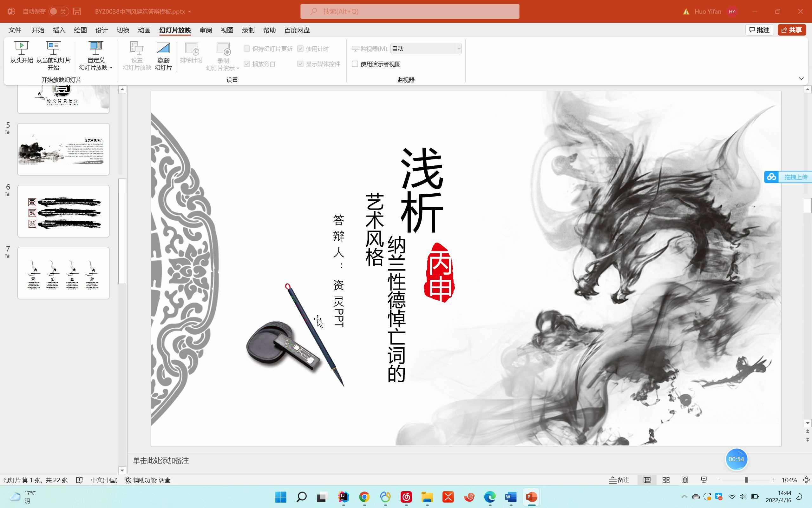This screenshot has height=508, width=812.
Task: Toggle Show Media Controls checkbox
Action: tap(300, 64)
